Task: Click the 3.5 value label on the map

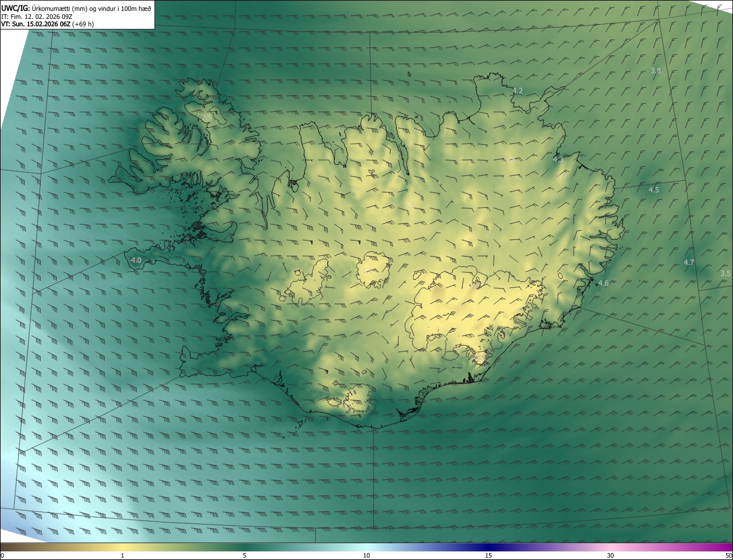Action: click(726, 274)
